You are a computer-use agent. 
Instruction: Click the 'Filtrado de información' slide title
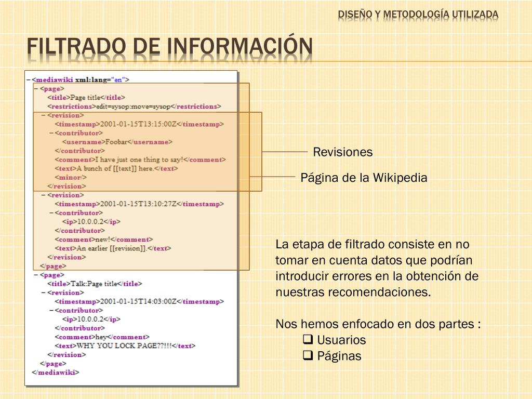(x=170, y=46)
